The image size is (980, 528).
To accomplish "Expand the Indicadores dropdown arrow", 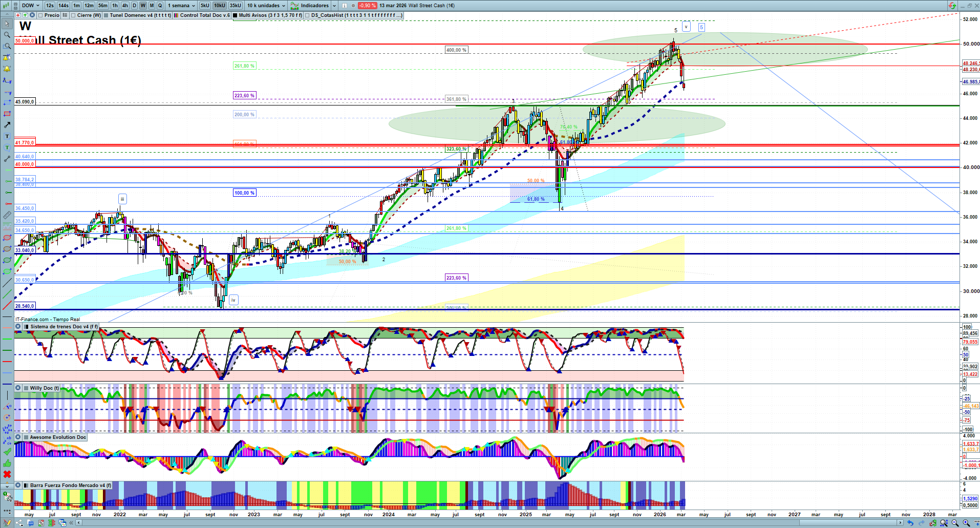I will pos(334,6).
